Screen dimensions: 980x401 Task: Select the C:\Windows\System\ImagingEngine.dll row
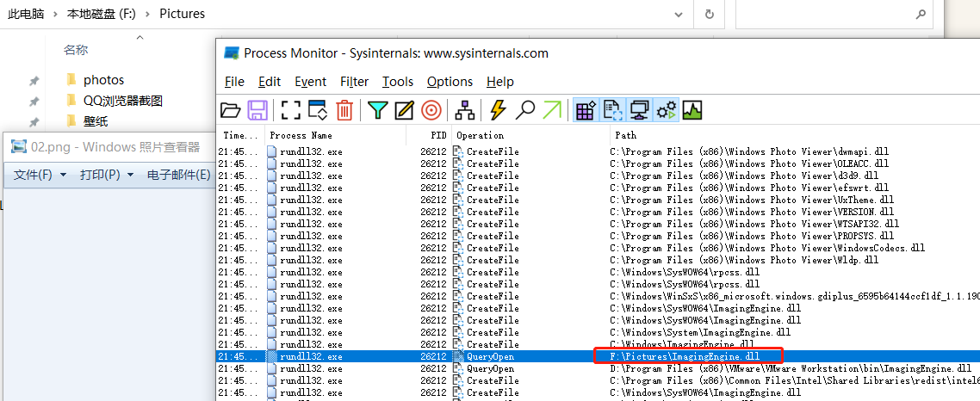(599, 332)
